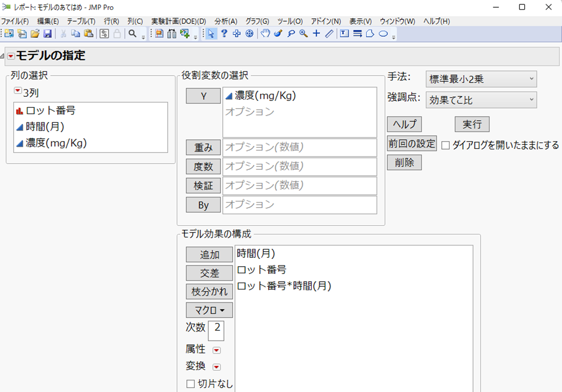Select the Grabber hand tool

coord(265,34)
